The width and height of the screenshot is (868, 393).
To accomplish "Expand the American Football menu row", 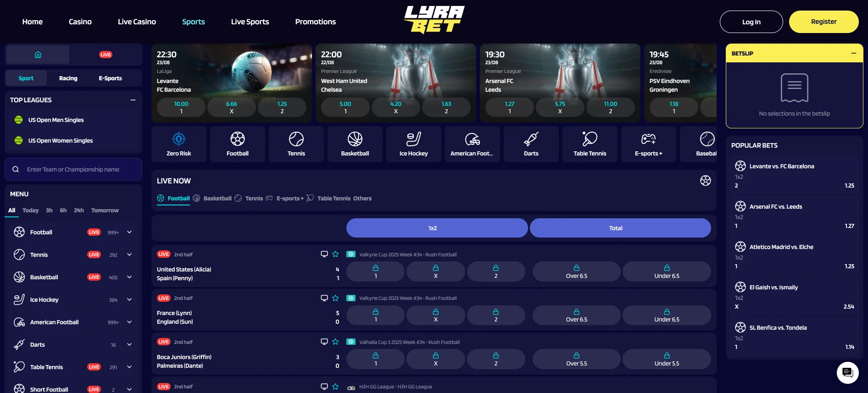I will (x=129, y=322).
